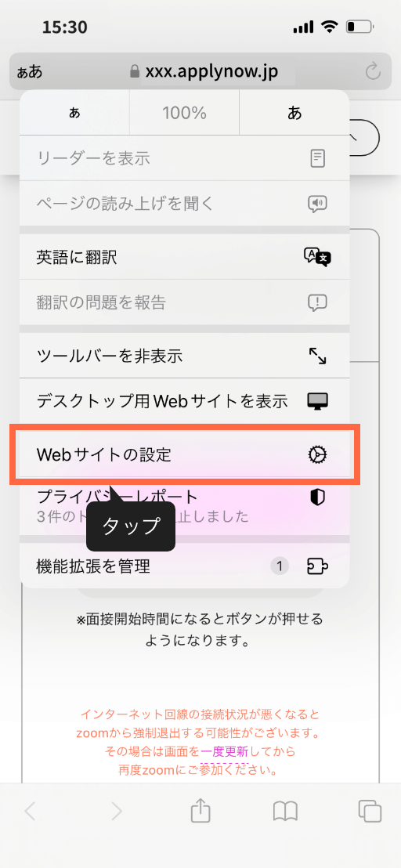Open bookmarks book icon
The image size is (401, 868).
(x=285, y=812)
